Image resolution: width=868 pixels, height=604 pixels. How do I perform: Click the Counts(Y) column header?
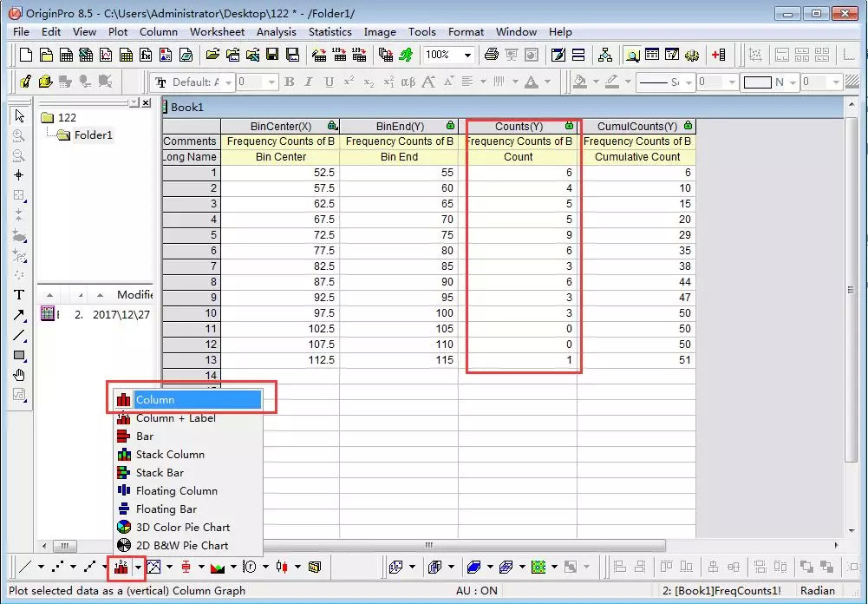519,127
